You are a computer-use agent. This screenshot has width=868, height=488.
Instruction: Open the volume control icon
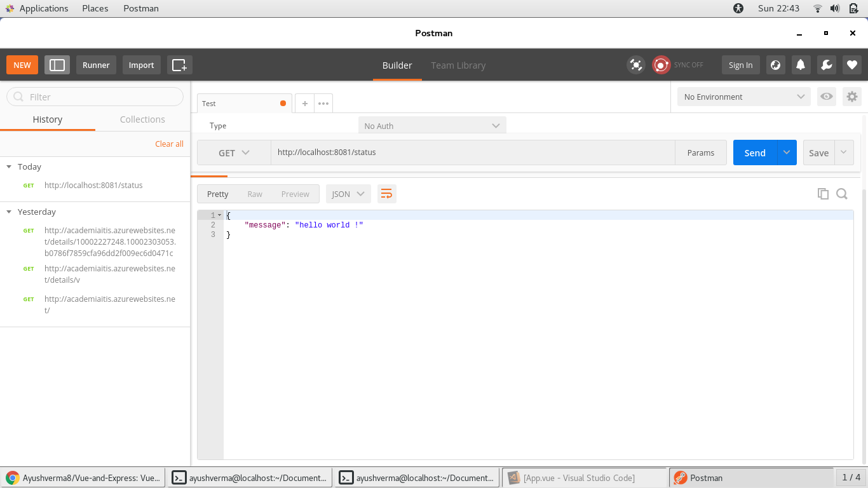[835, 8]
